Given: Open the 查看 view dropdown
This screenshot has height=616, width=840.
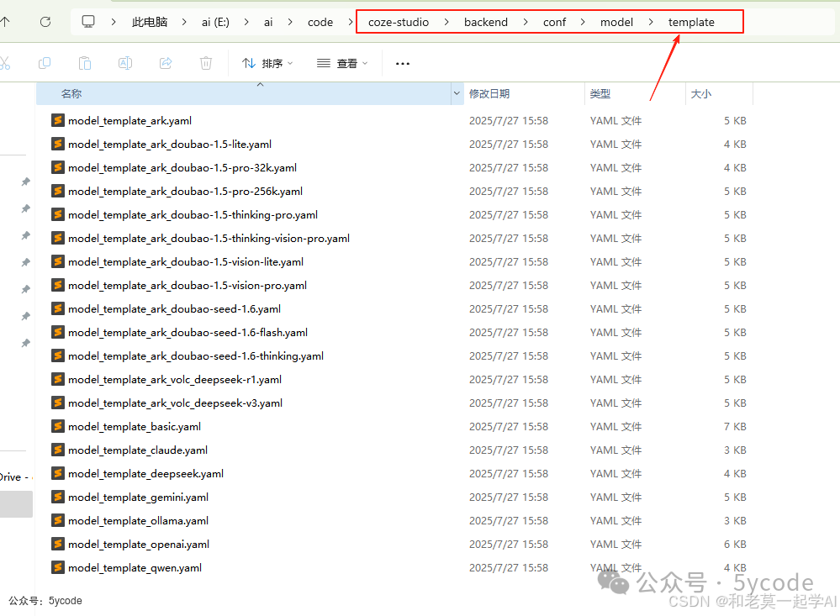Looking at the screenshot, I should coord(342,63).
